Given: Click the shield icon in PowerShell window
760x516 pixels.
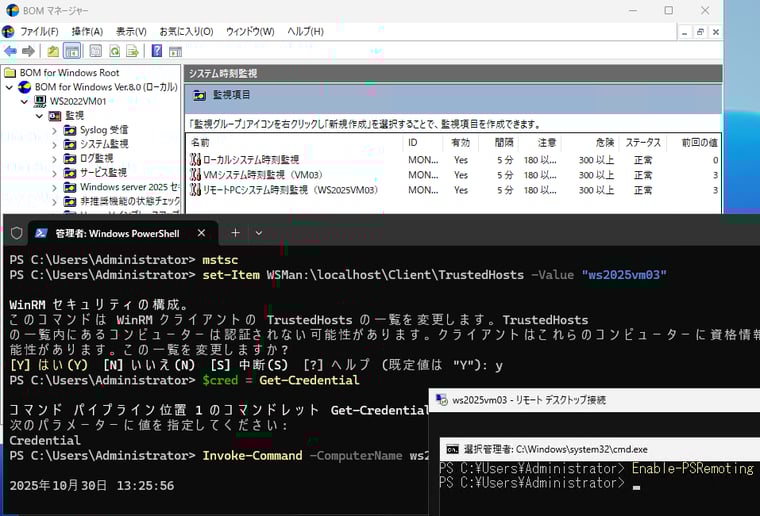Looking at the screenshot, I should pyautogui.click(x=16, y=233).
